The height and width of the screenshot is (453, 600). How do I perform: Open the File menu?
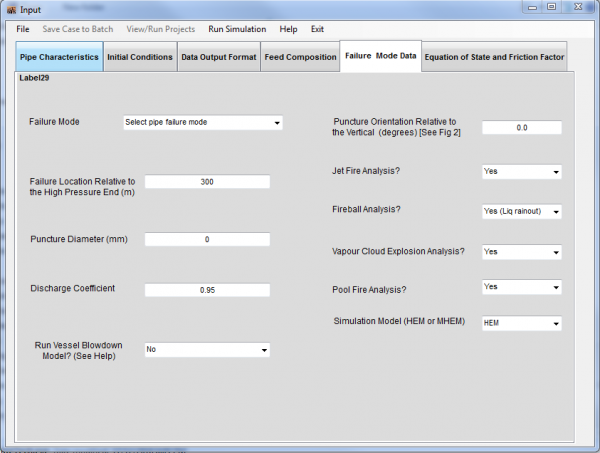(23, 29)
